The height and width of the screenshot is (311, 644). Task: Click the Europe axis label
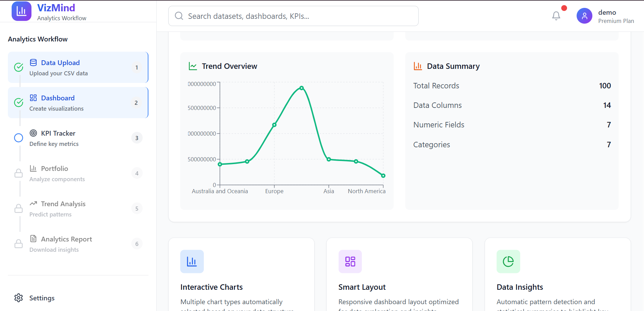point(274,191)
